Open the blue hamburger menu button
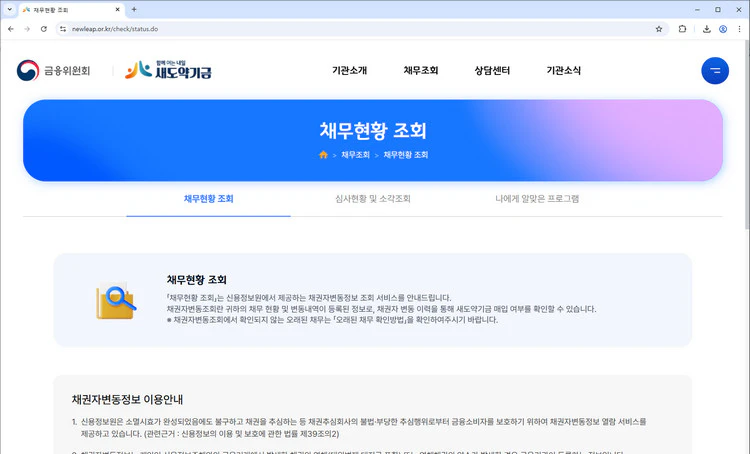 tap(715, 71)
